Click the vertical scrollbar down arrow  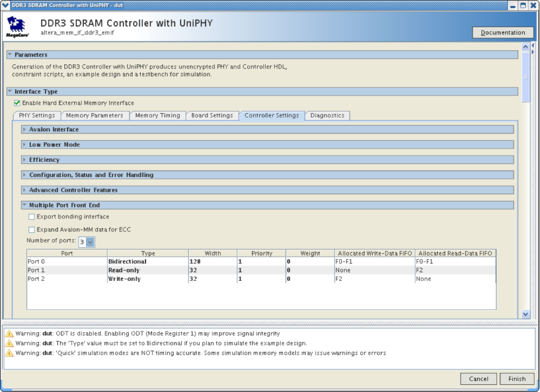pyautogui.click(x=525, y=314)
